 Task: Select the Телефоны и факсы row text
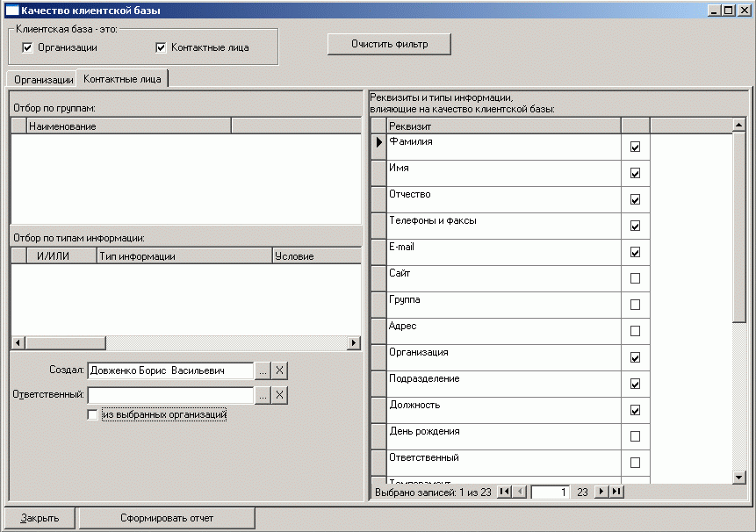pos(433,220)
